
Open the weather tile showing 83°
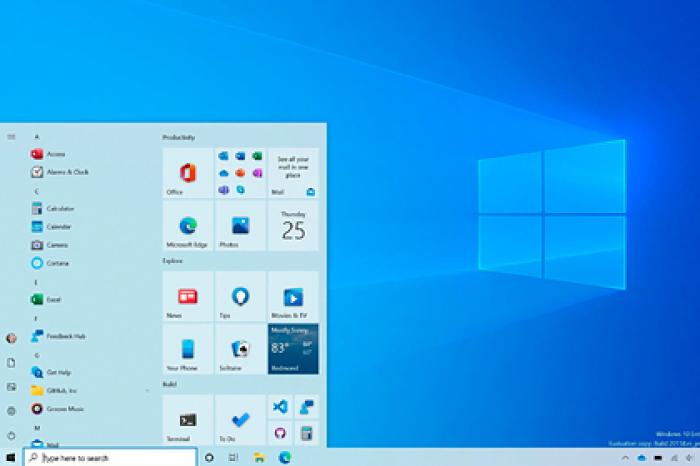click(293, 349)
